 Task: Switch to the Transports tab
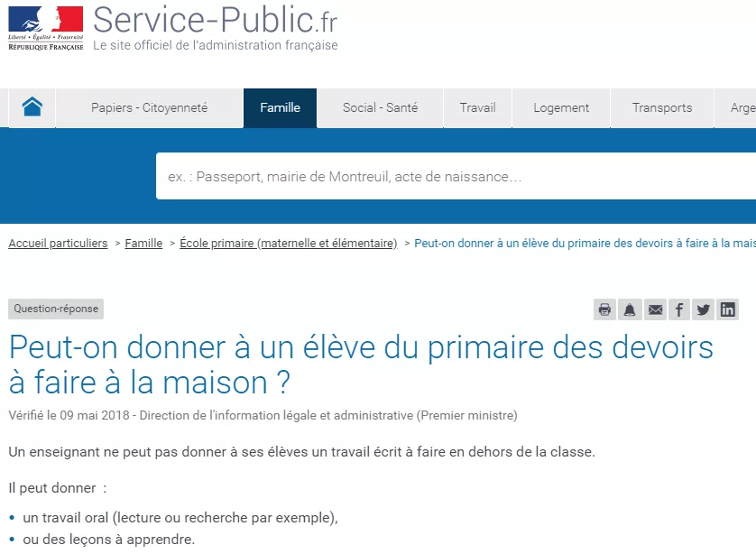pyautogui.click(x=662, y=107)
